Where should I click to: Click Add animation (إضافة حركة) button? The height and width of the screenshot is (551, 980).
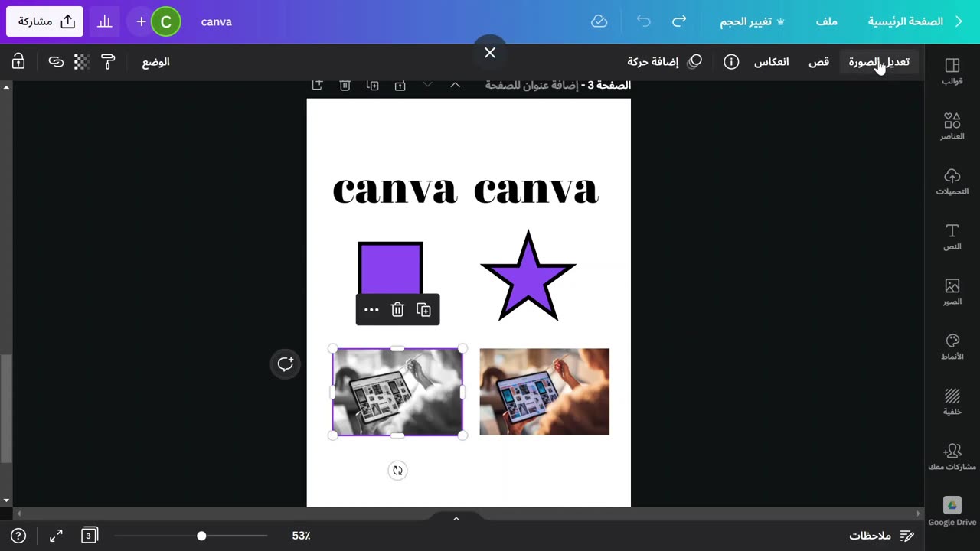pos(665,62)
